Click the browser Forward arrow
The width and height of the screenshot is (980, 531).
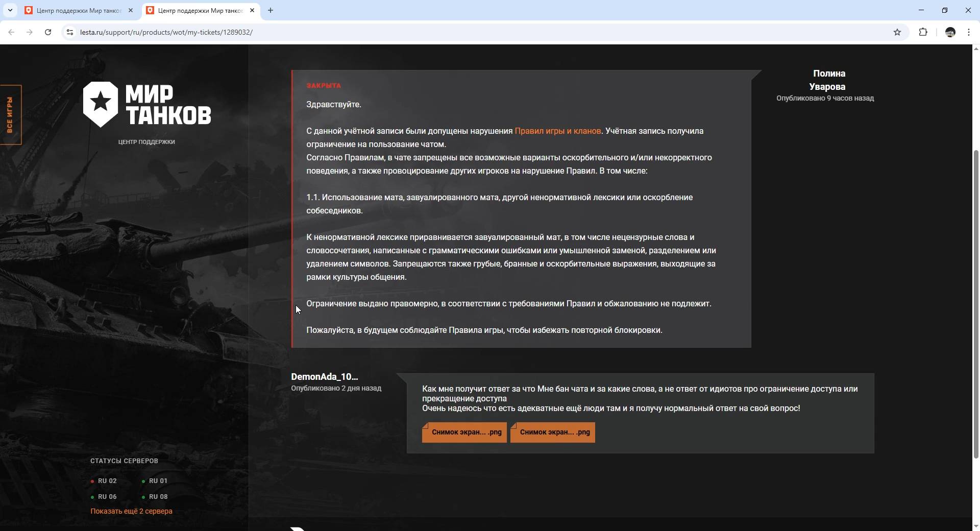tap(30, 32)
